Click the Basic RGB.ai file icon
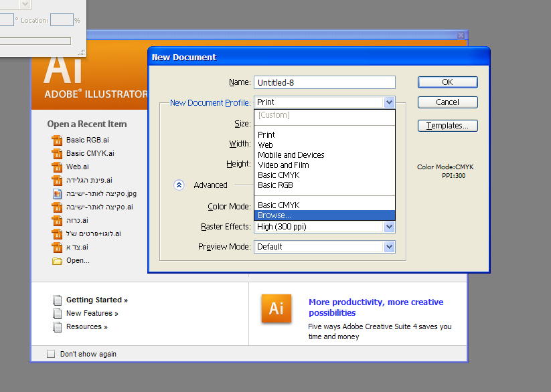The height and width of the screenshot is (392, 551). click(x=57, y=140)
